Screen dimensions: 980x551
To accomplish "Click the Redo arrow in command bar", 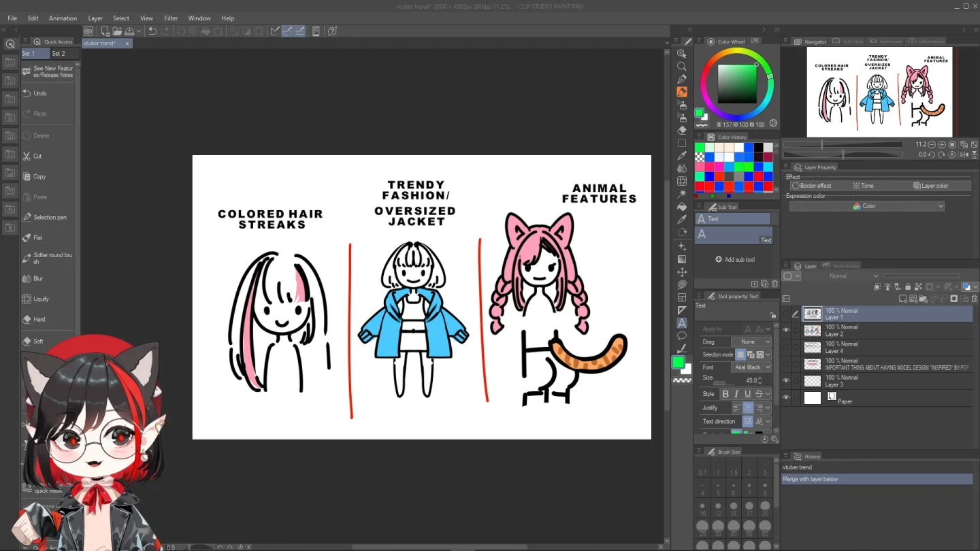I will [165, 31].
